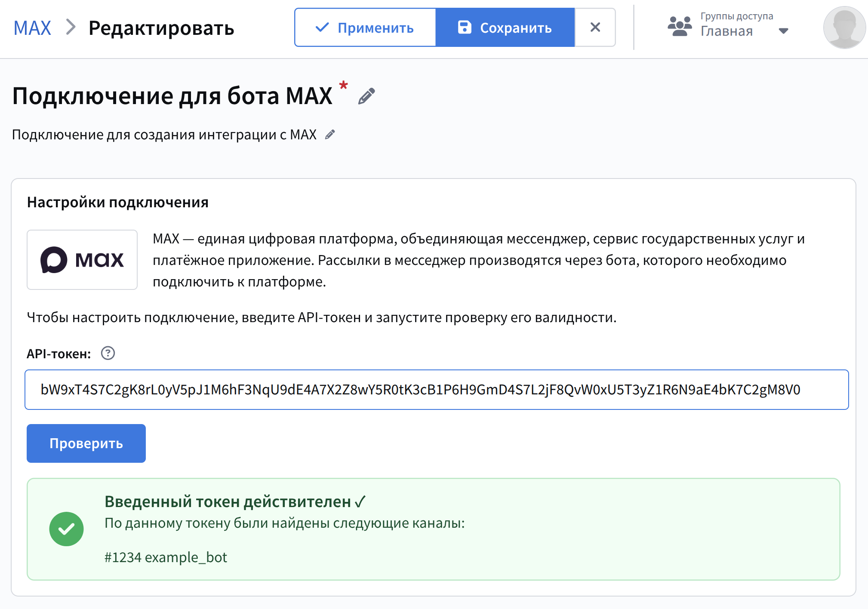
Task: Click the floppy disk icon on Сохранить
Action: coord(464,28)
